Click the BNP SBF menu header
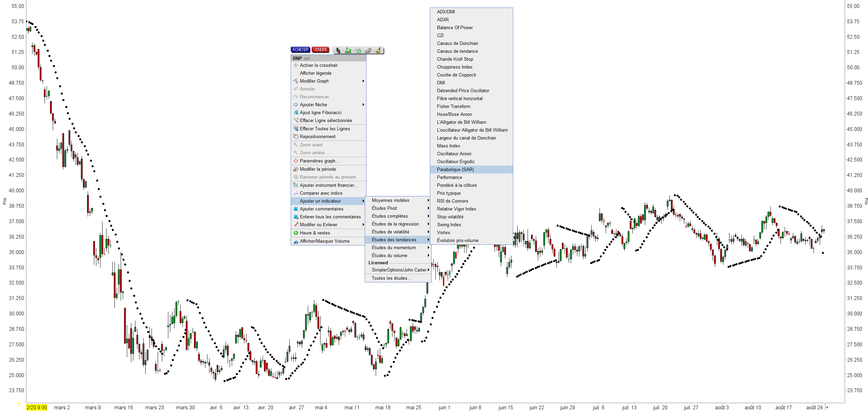 328,58
